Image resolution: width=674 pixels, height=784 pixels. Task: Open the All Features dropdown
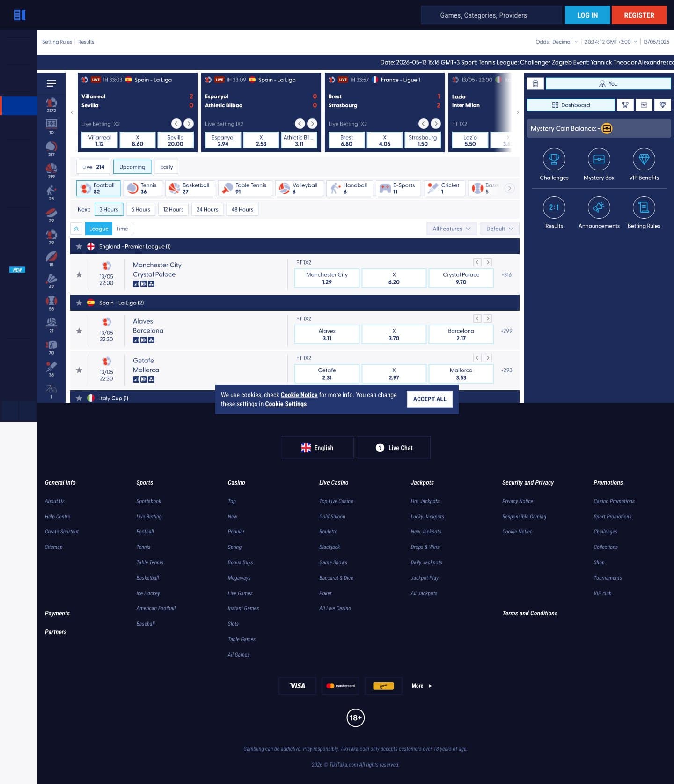point(452,229)
